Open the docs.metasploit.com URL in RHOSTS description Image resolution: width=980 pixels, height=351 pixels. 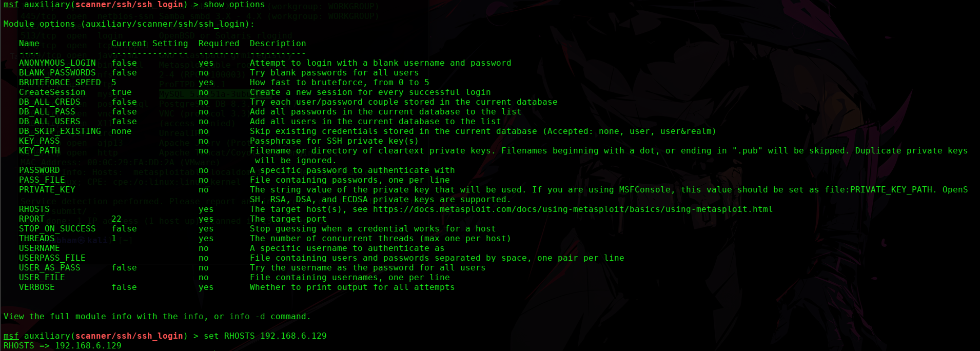click(573, 209)
